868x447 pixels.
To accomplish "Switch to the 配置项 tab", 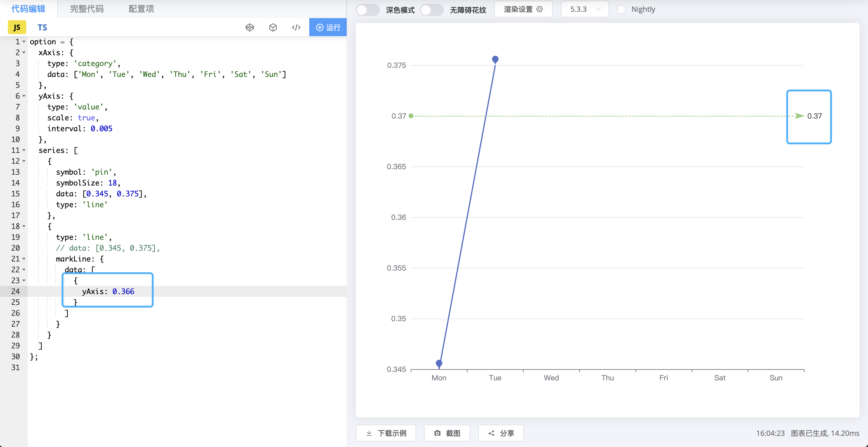I will (141, 9).
